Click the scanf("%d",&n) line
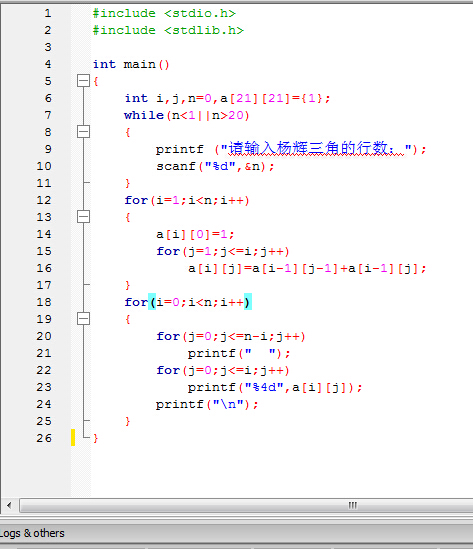The image size is (473, 549). click(x=215, y=166)
